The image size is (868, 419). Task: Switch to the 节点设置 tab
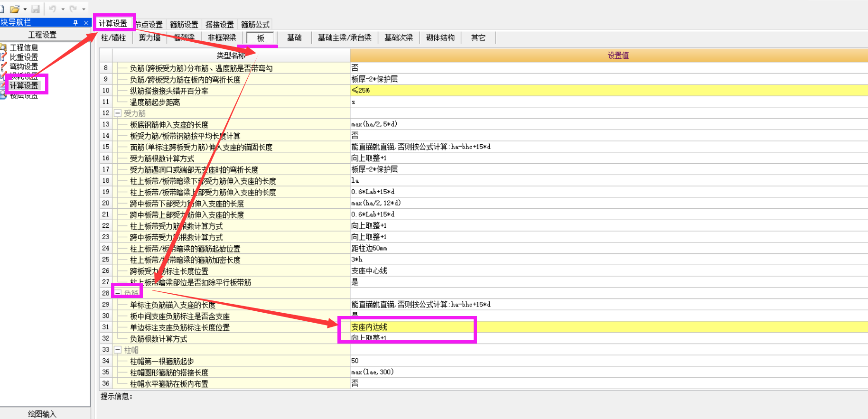click(x=149, y=24)
